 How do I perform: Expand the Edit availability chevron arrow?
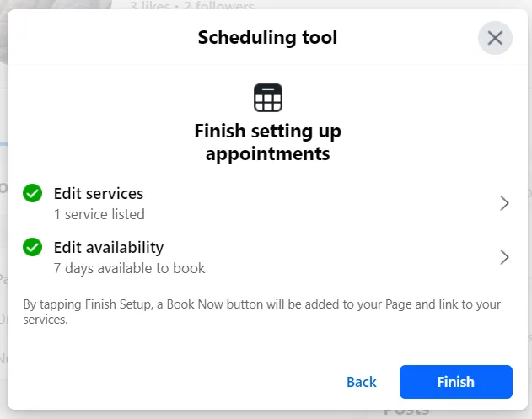504,257
